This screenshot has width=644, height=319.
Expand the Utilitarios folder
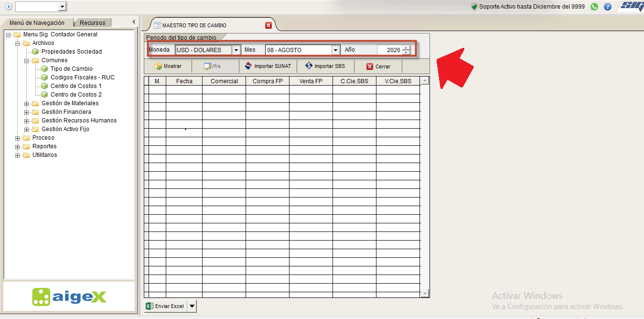point(18,155)
